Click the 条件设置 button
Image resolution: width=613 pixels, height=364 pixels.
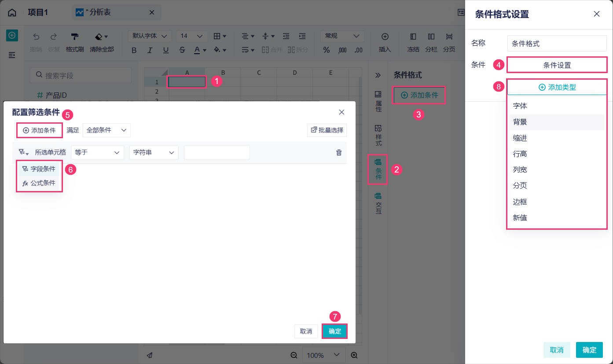557,65
